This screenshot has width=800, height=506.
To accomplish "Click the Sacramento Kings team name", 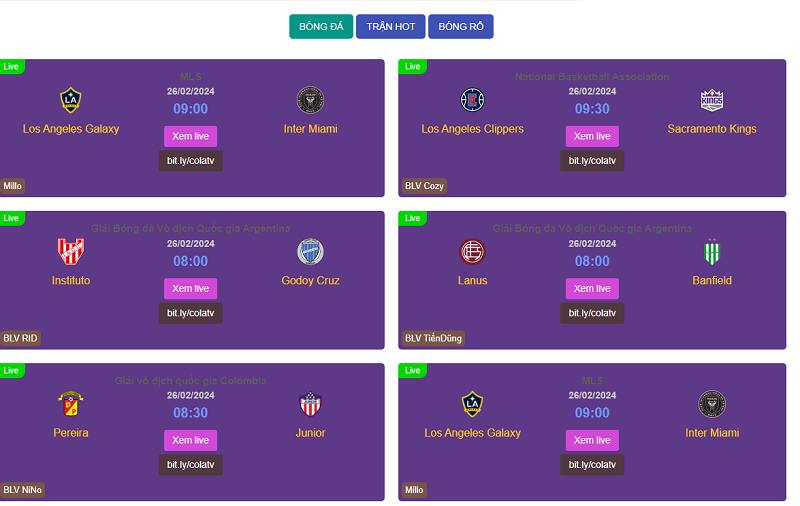I will coord(712,129).
